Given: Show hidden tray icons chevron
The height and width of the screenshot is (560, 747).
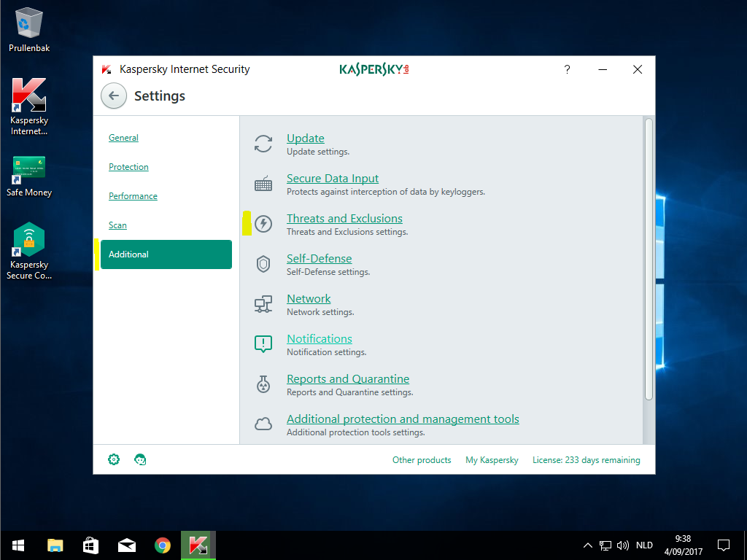Looking at the screenshot, I should 588,545.
